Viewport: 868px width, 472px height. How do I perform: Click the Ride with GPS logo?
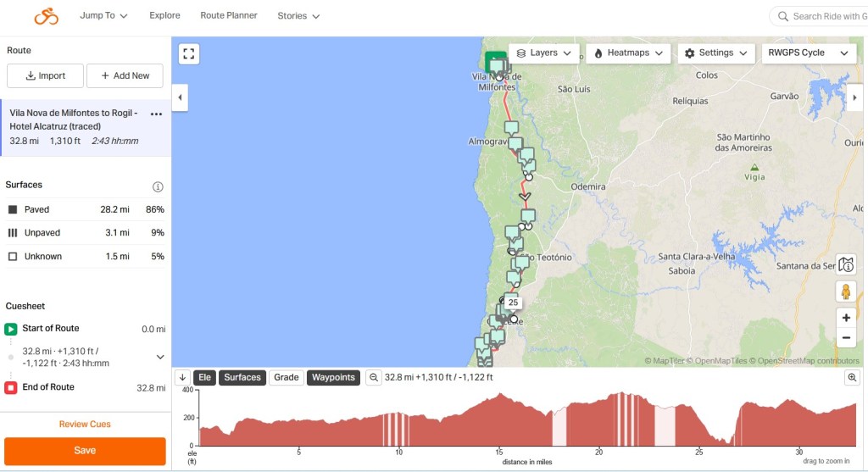[47, 16]
